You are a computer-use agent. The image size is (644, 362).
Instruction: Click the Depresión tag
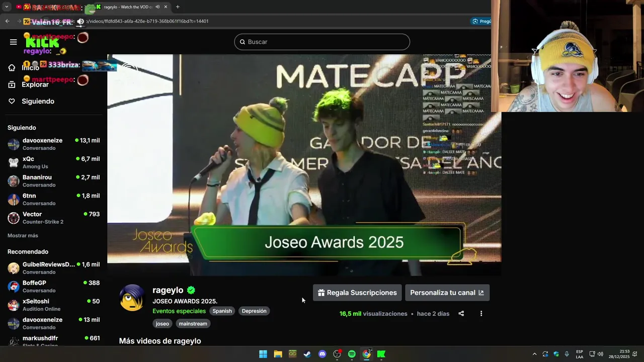(x=254, y=311)
